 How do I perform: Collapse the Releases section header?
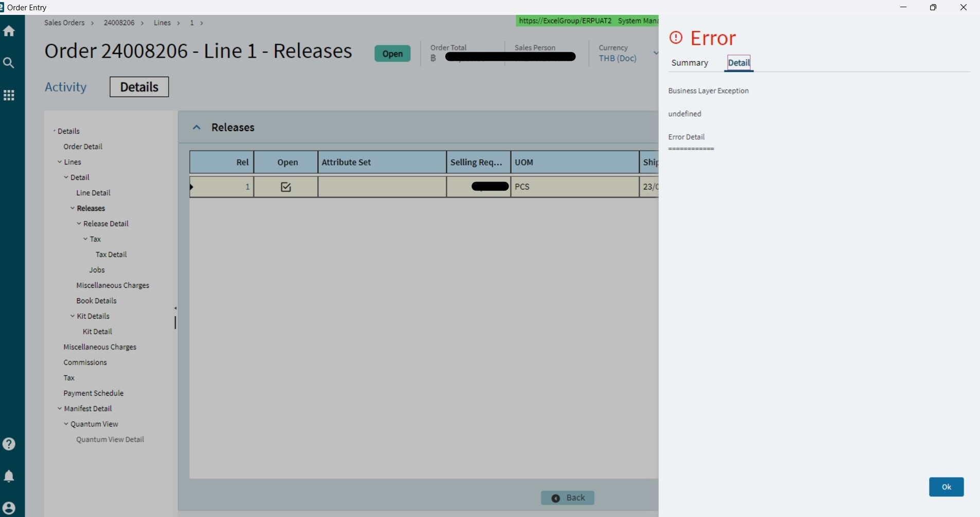pos(197,127)
